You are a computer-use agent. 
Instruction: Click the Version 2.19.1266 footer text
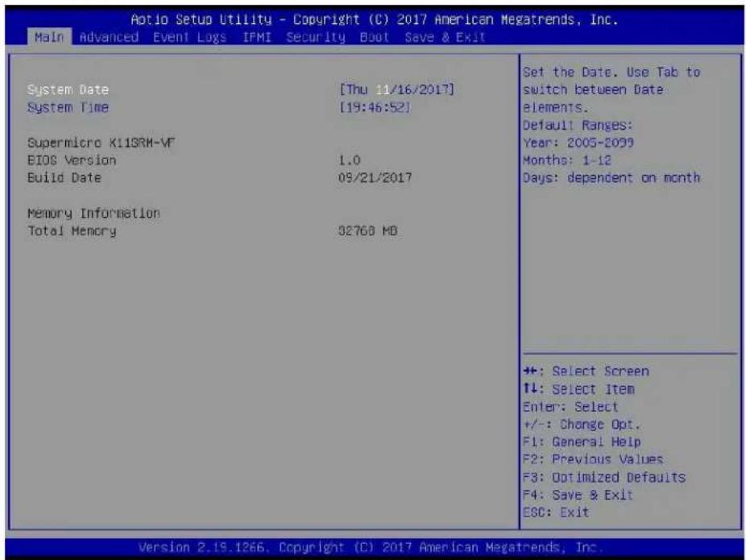[x=371, y=548]
